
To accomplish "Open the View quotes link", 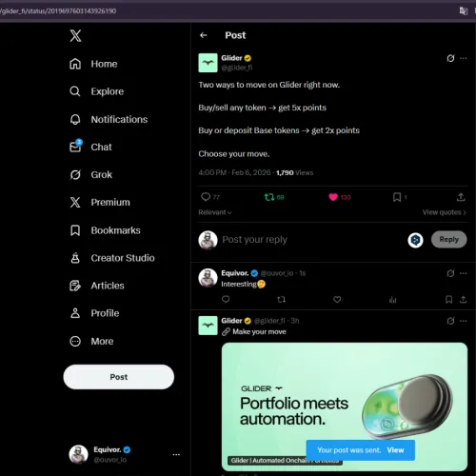I will point(444,212).
